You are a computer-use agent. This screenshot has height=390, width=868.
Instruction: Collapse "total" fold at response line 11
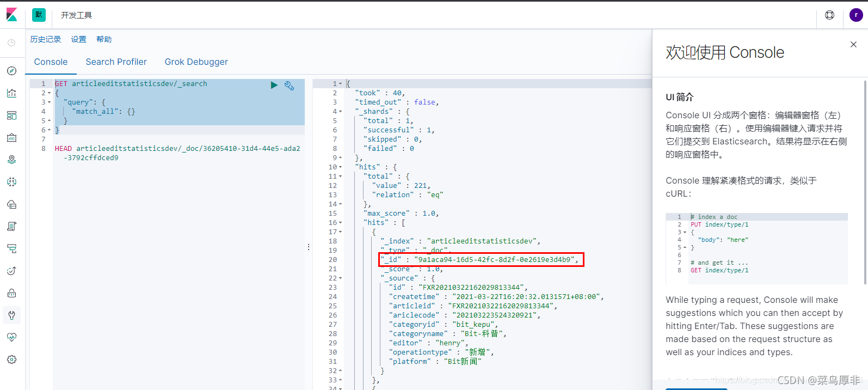tap(341, 176)
